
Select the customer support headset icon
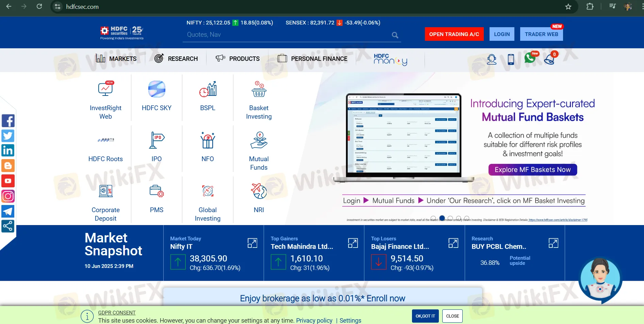pos(491,59)
